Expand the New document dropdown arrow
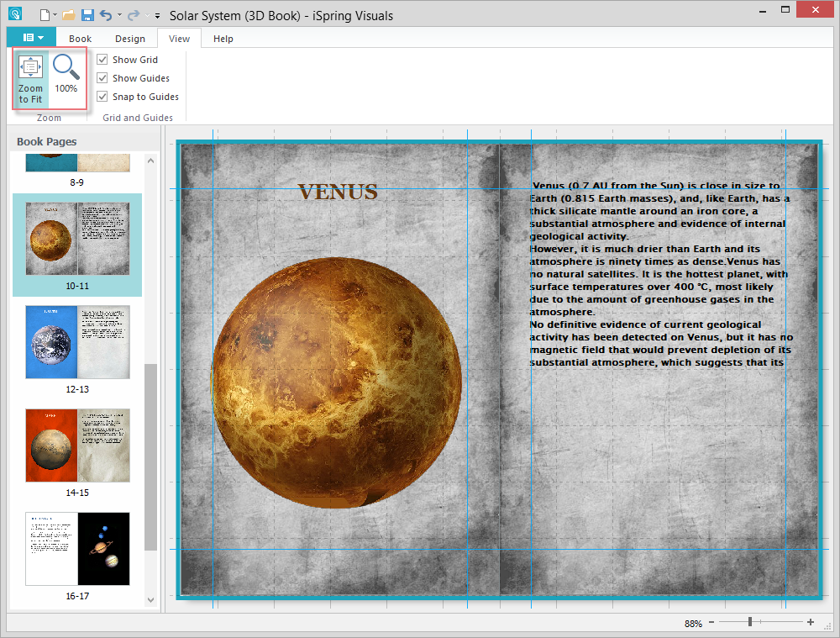This screenshot has height=638, width=840. pyautogui.click(x=55, y=15)
